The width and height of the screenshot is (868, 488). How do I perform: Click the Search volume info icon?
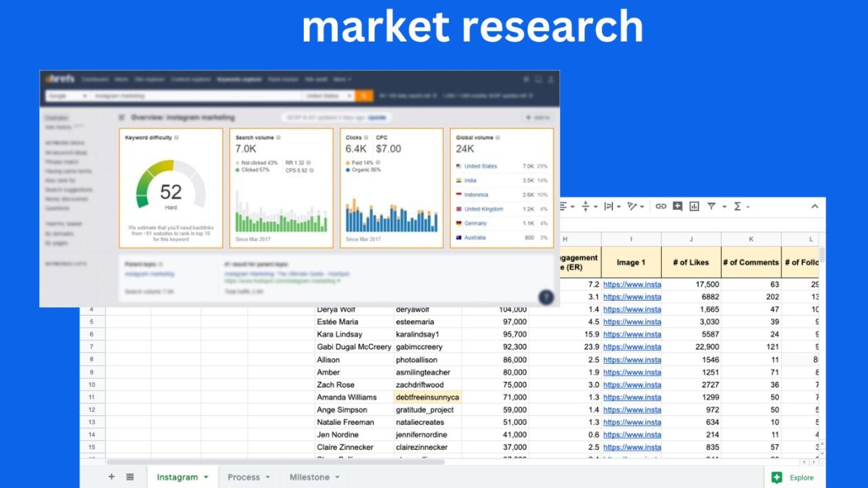(278, 137)
